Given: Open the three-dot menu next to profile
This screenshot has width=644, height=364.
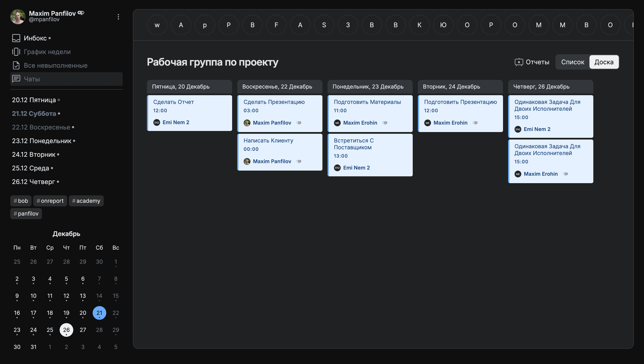Looking at the screenshot, I should point(118,17).
